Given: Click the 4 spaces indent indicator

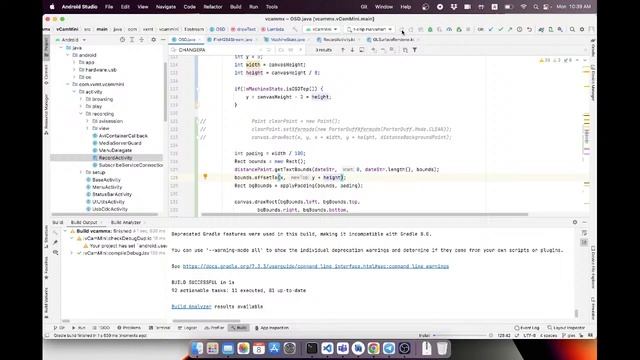Looking at the screenshot, I should click(x=549, y=336).
